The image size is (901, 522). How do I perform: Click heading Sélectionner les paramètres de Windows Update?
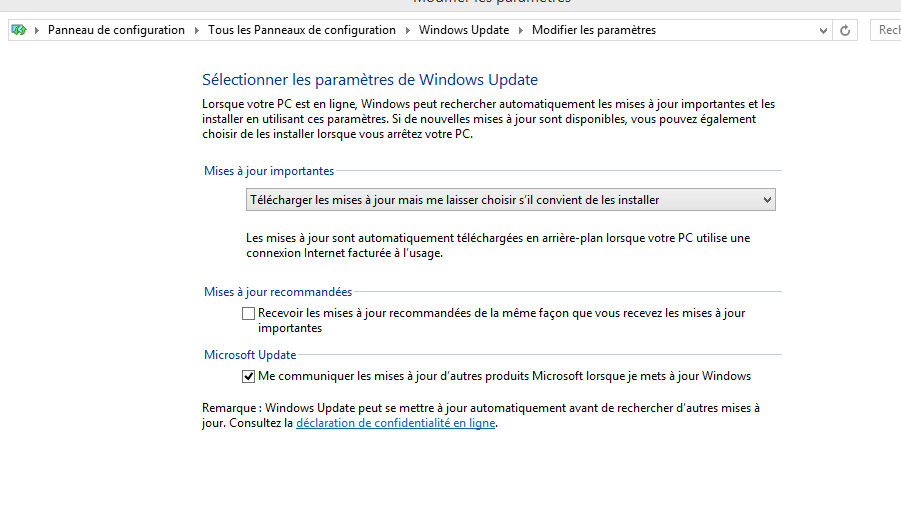tap(370, 79)
